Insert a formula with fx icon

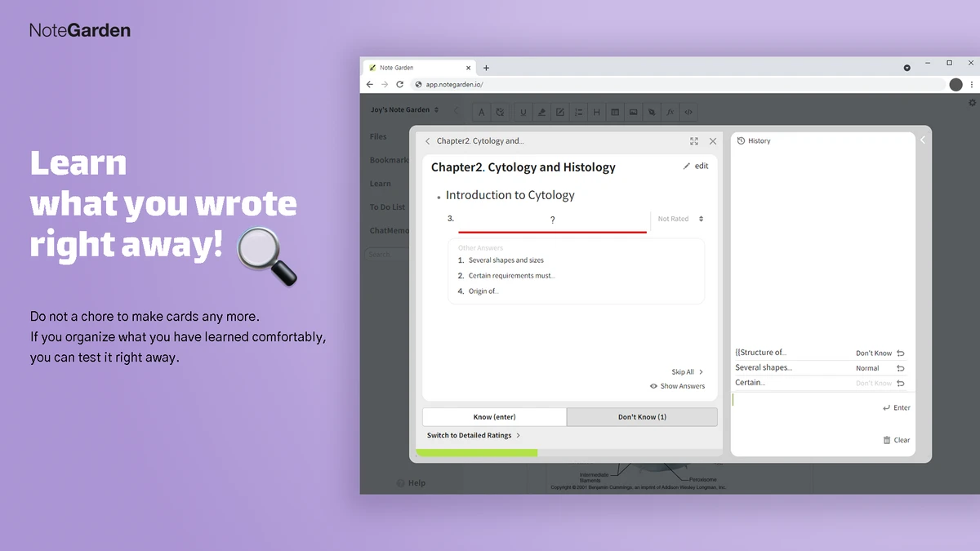[670, 113]
